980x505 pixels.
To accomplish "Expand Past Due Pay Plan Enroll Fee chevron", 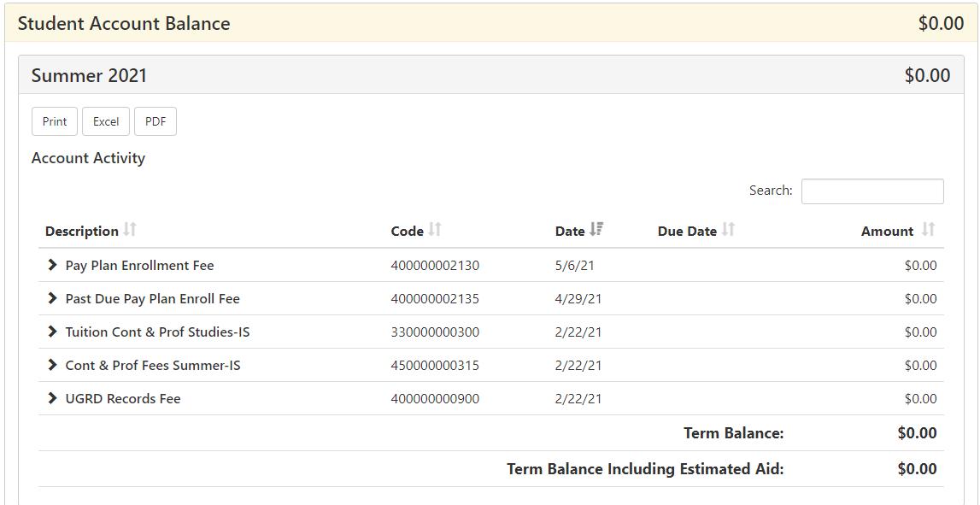I will click(52, 298).
